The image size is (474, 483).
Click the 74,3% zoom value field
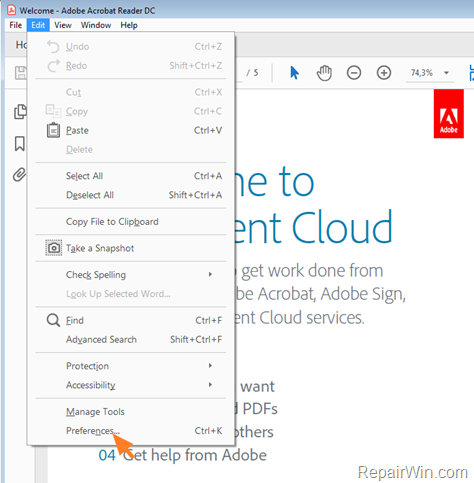[422, 73]
